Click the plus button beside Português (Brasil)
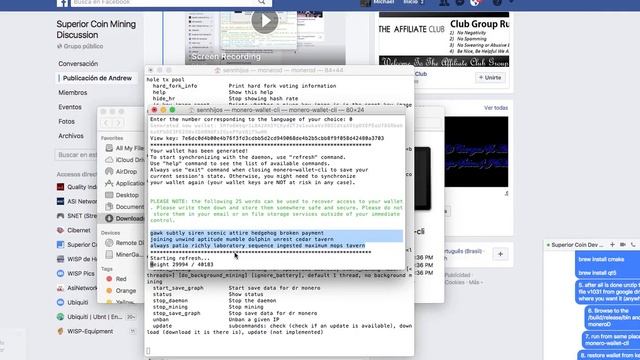The width and height of the screenshot is (640, 360). (x=500, y=254)
